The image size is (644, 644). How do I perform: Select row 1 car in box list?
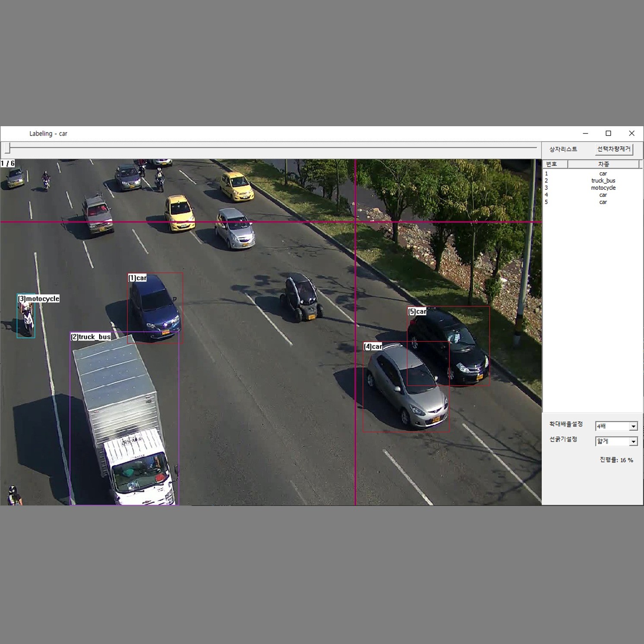pyautogui.click(x=603, y=174)
